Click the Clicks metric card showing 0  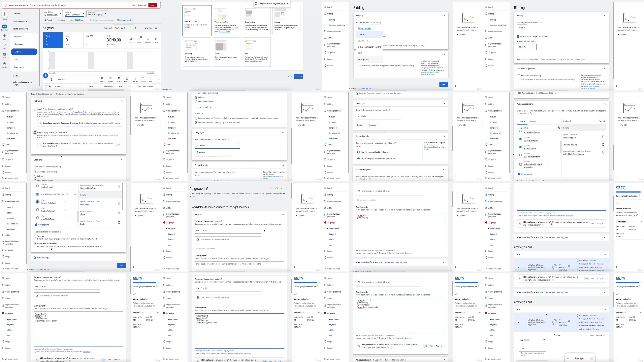pos(53,40)
